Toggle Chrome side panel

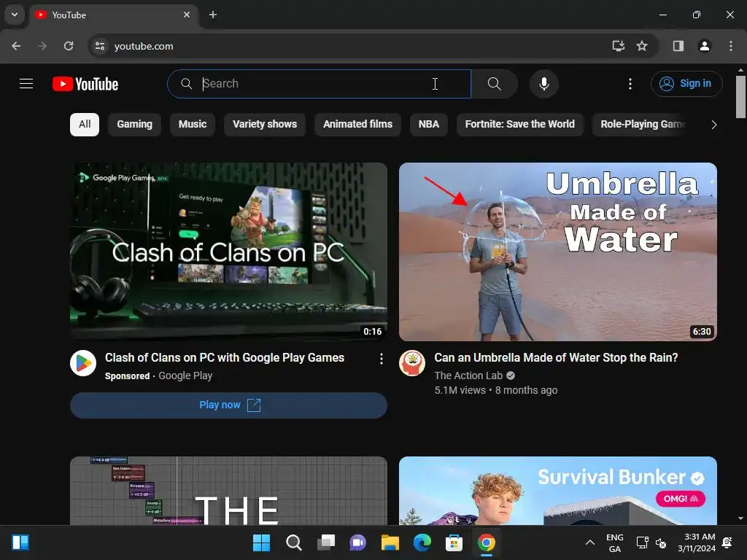coord(678,46)
